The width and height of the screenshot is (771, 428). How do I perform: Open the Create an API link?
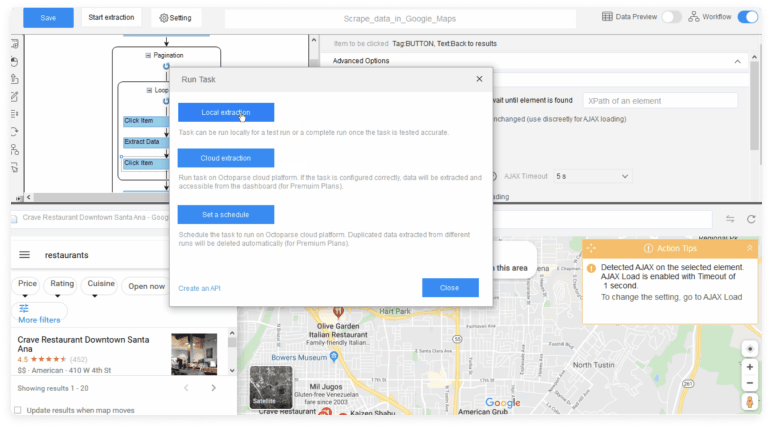[x=199, y=288]
